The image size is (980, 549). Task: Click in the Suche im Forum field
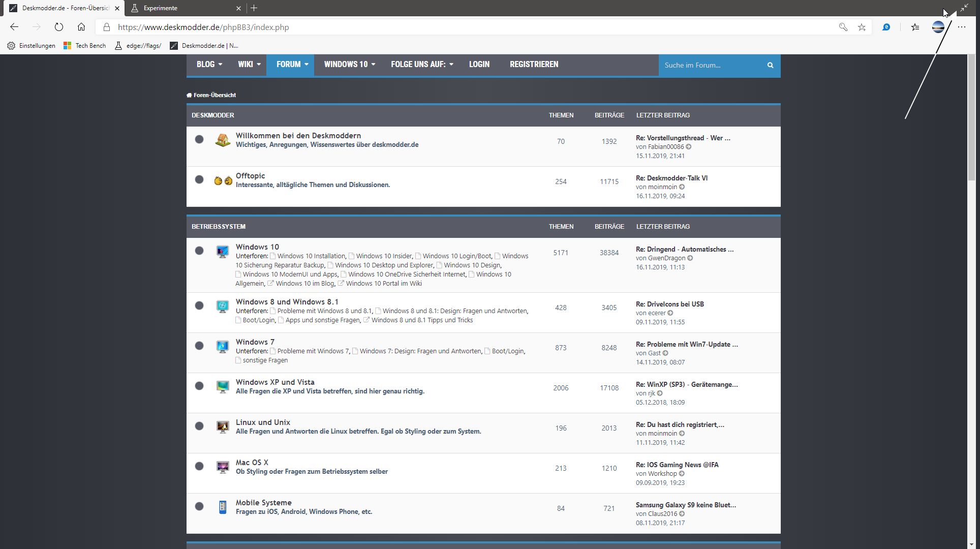coord(711,65)
